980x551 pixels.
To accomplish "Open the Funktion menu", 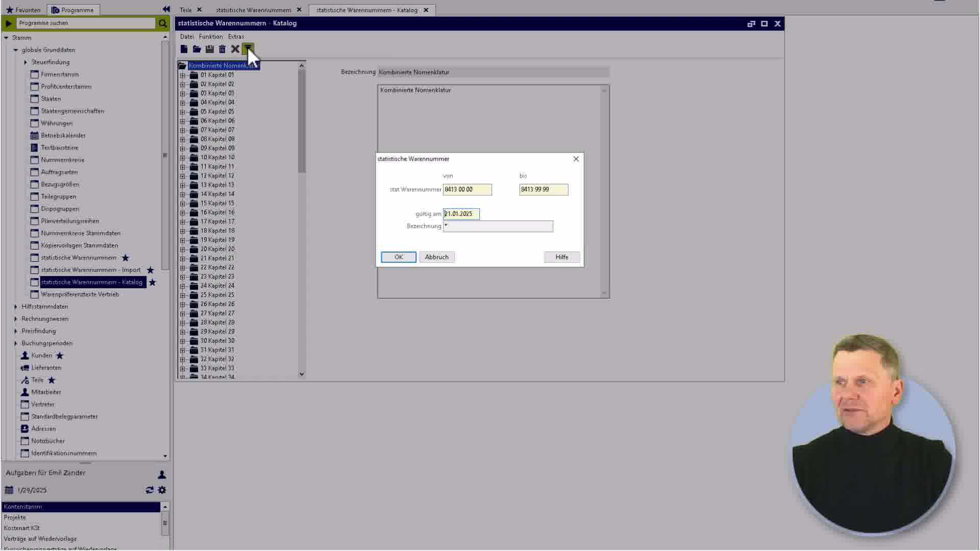I will click(211, 37).
